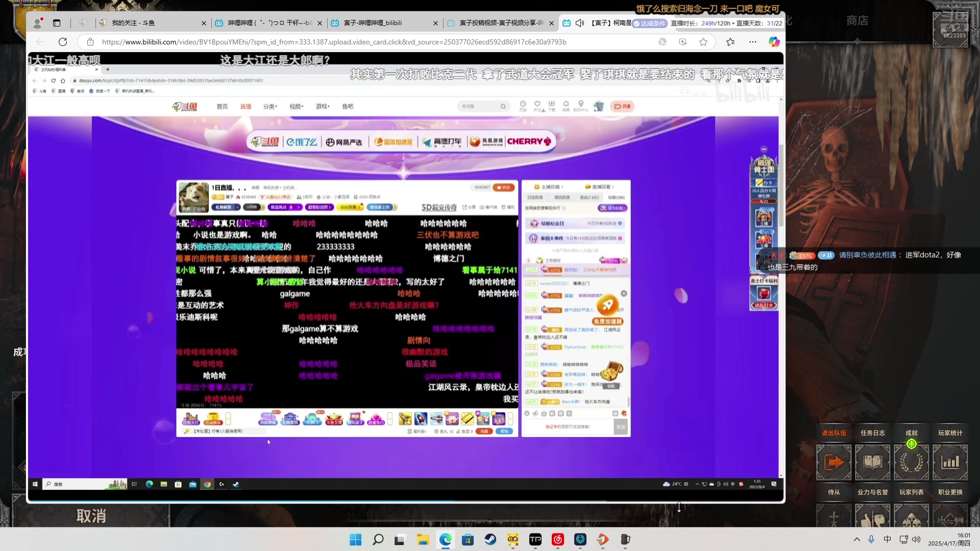Open the 玩家统计 bar chart icon
This screenshot has width=980, height=551.
click(x=950, y=462)
